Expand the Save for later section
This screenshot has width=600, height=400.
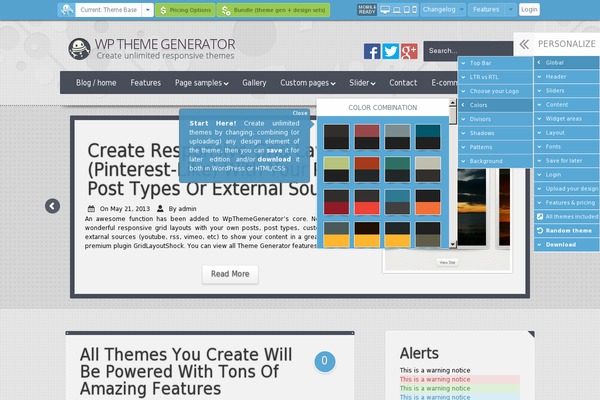click(567, 161)
